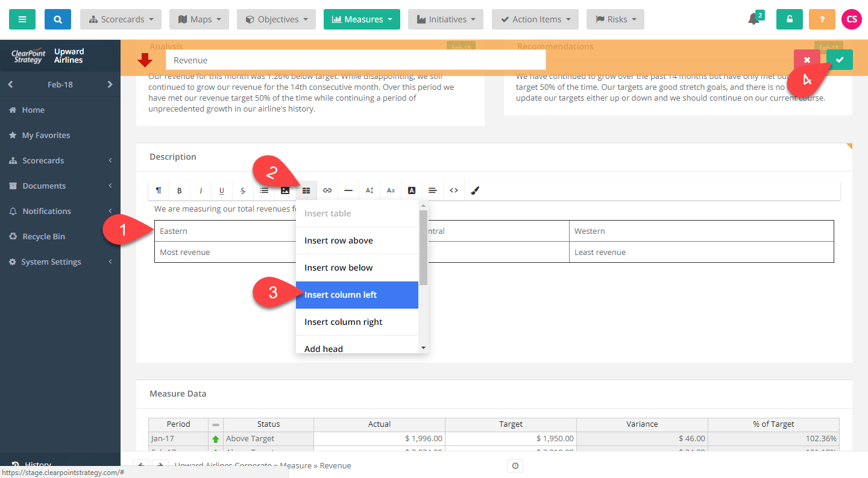Toggle underline formatting for the description text

(221, 190)
